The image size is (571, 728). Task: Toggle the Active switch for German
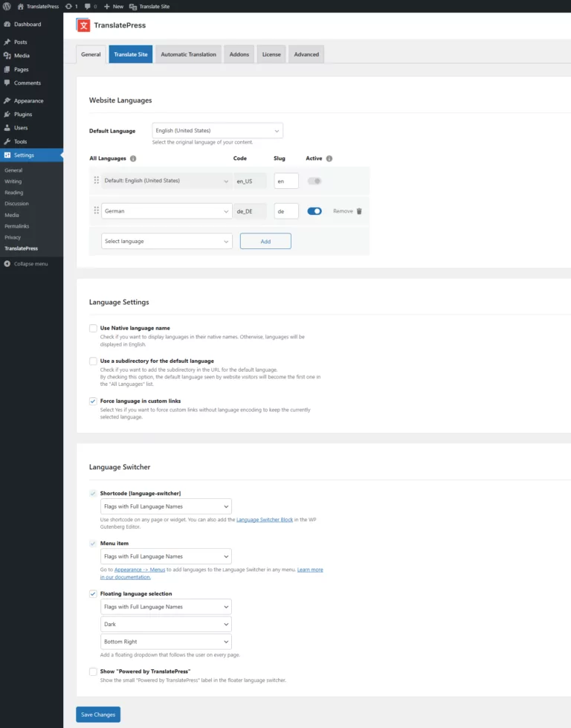314,211
